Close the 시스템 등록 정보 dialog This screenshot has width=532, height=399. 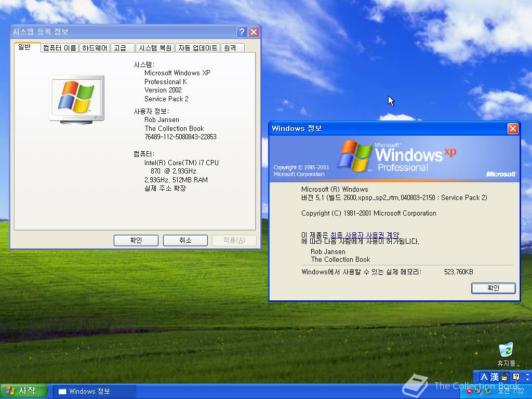pyautogui.click(x=254, y=32)
